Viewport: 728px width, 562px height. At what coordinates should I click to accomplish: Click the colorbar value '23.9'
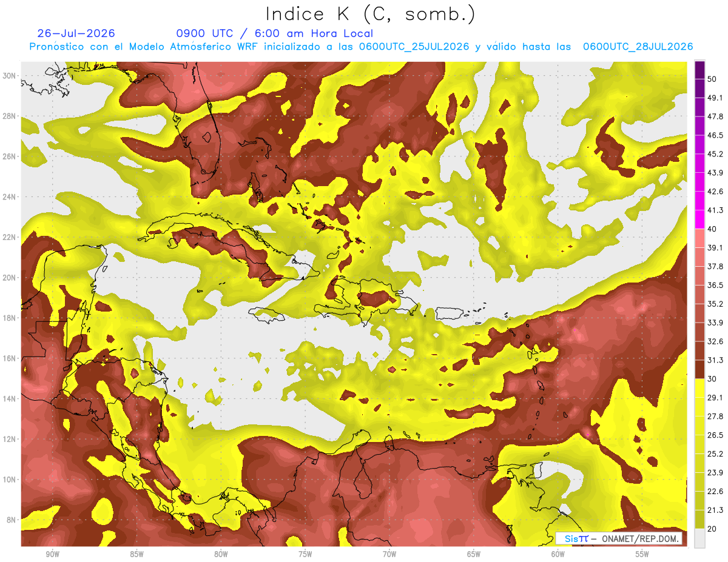point(715,472)
